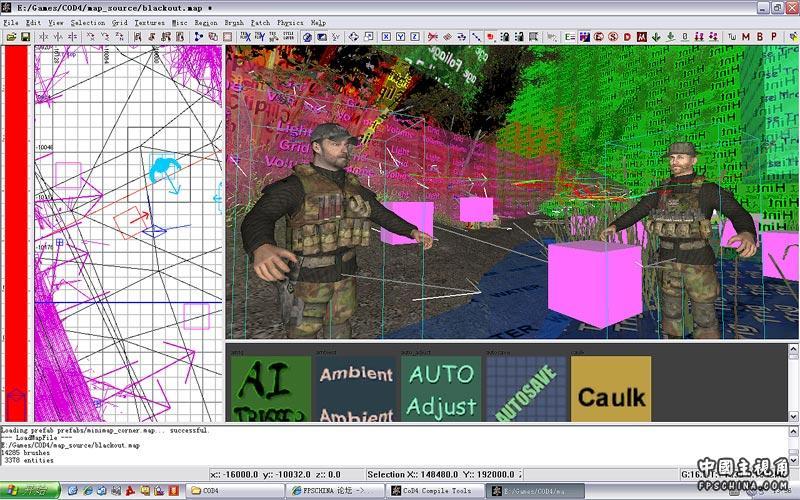The image size is (800, 500).
Task: Click the blue globe toolbar icon
Action: pyautogui.click(x=307, y=37)
